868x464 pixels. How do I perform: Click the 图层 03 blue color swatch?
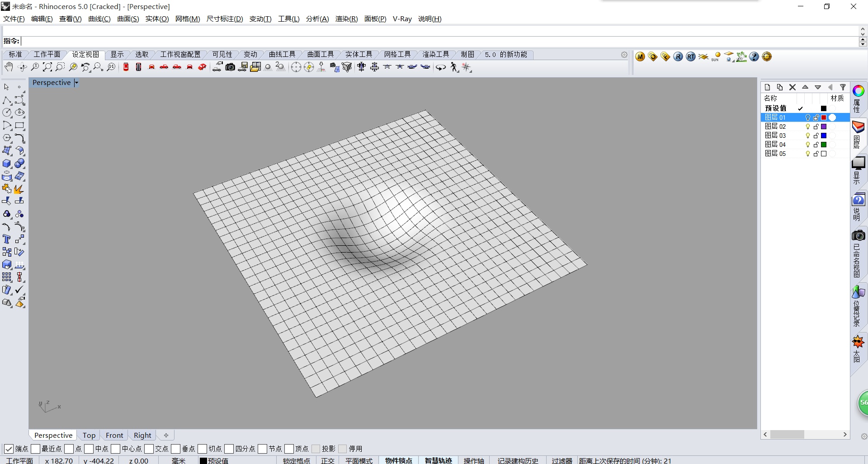[x=824, y=136]
